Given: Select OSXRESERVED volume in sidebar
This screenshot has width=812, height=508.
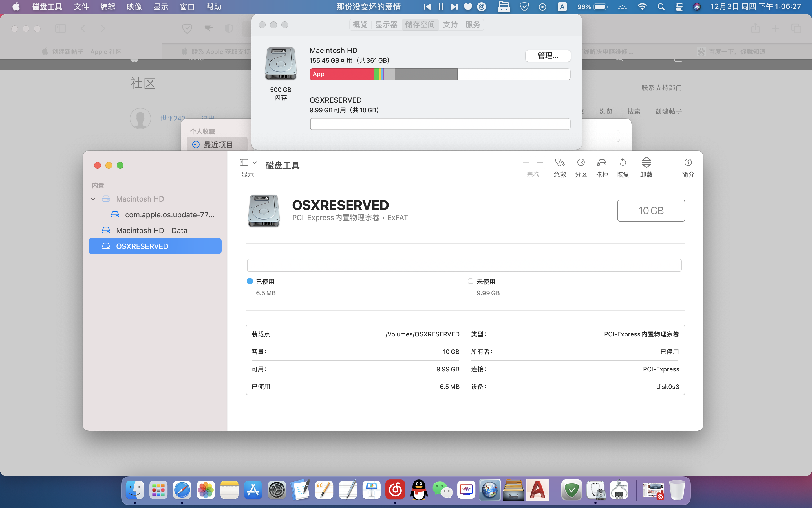Looking at the screenshot, I should click(155, 246).
